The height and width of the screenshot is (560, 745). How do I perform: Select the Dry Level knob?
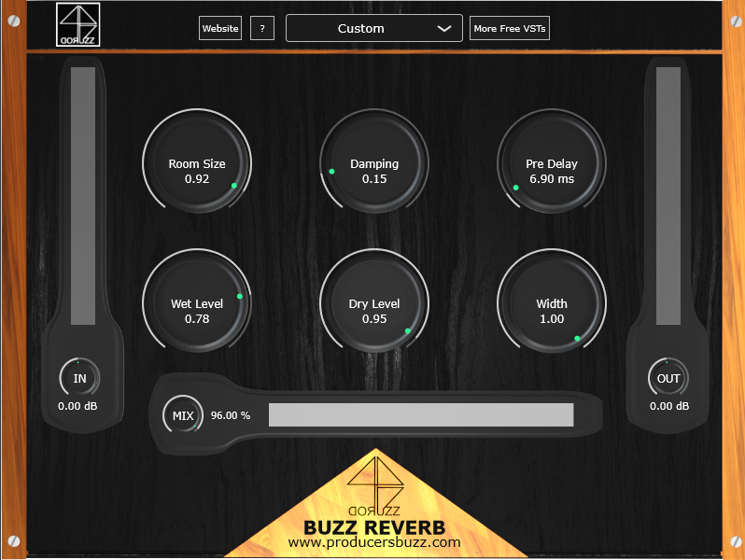tap(374, 302)
